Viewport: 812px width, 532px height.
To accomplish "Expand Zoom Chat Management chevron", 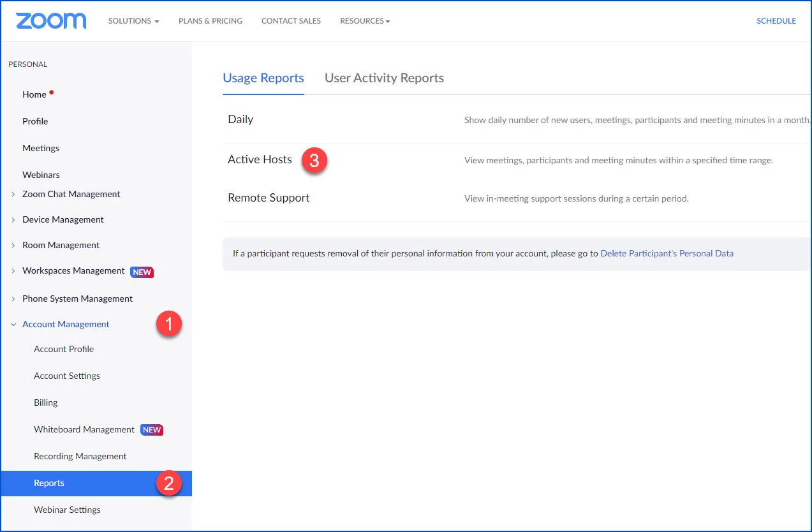I will pos(13,194).
